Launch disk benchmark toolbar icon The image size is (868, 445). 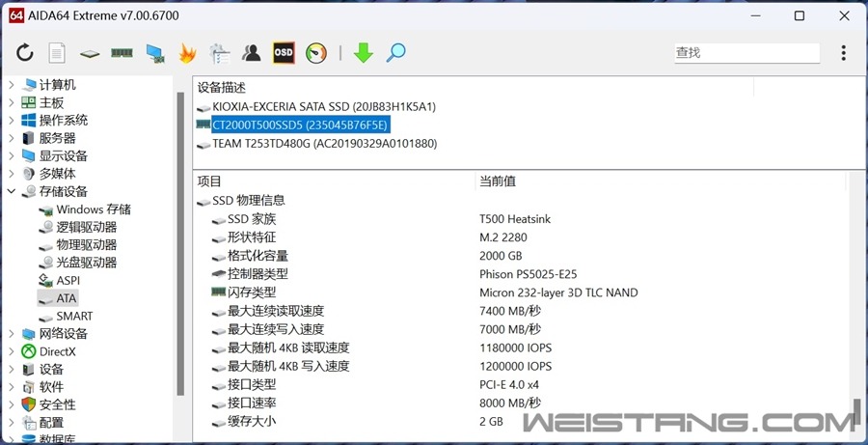click(x=89, y=54)
